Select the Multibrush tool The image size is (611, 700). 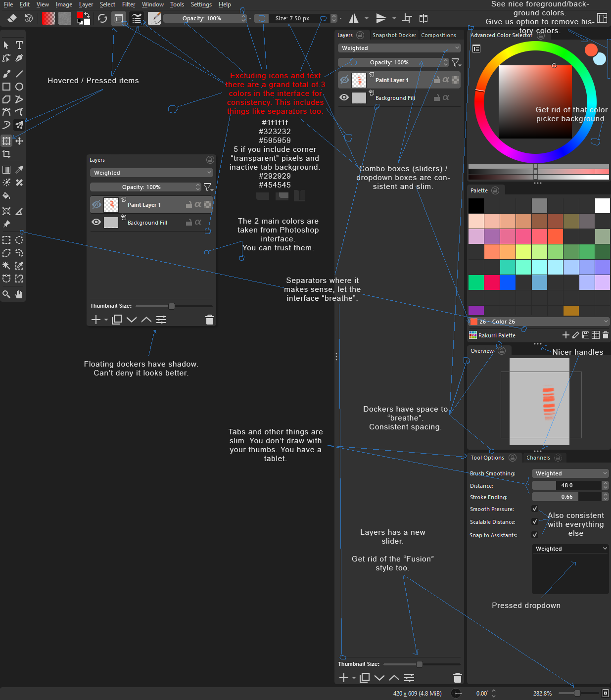tap(19, 125)
